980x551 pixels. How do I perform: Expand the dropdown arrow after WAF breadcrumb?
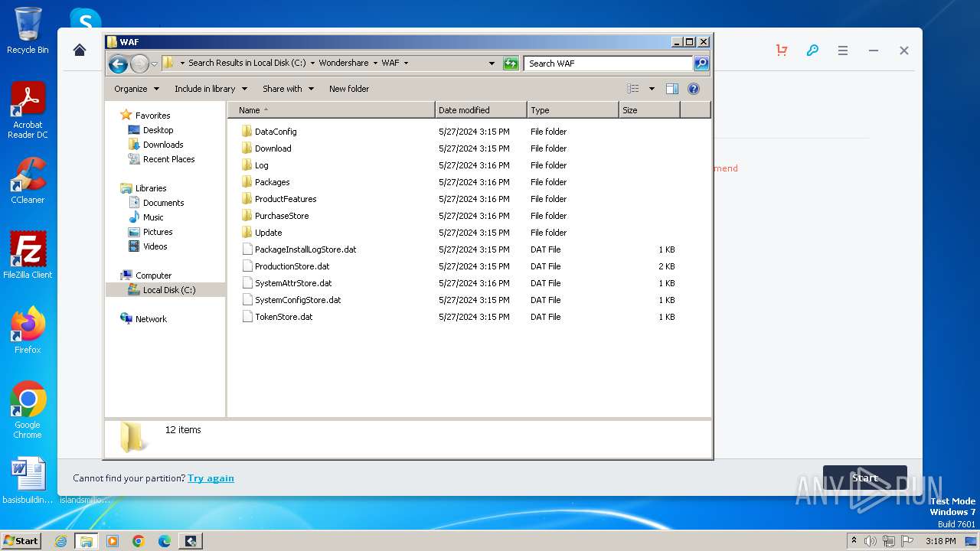tap(406, 64)
